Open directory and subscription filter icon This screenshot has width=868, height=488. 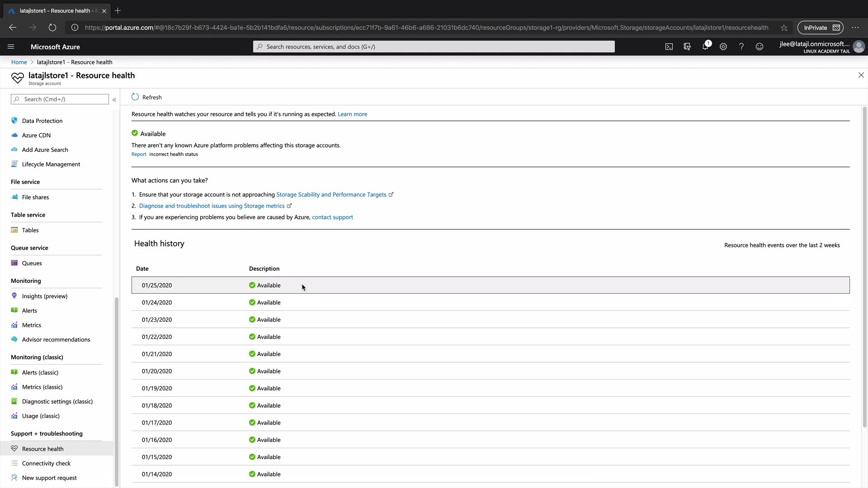click(687, 47)
